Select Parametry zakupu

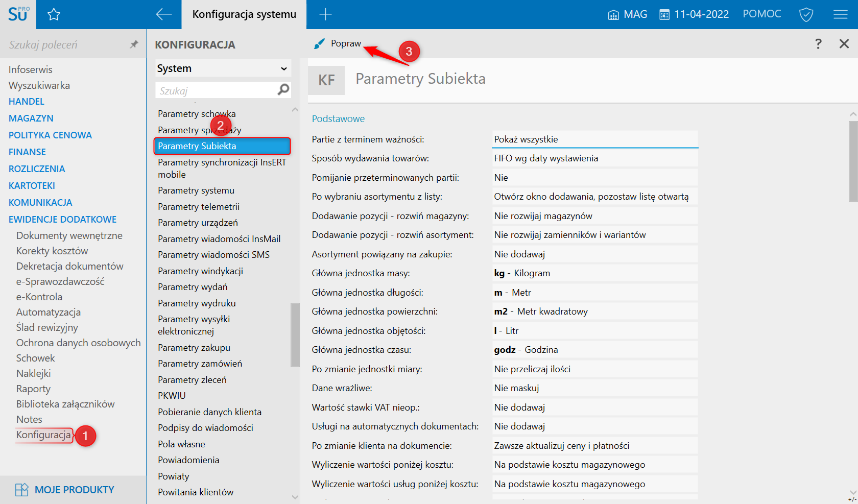coord(194,348)
